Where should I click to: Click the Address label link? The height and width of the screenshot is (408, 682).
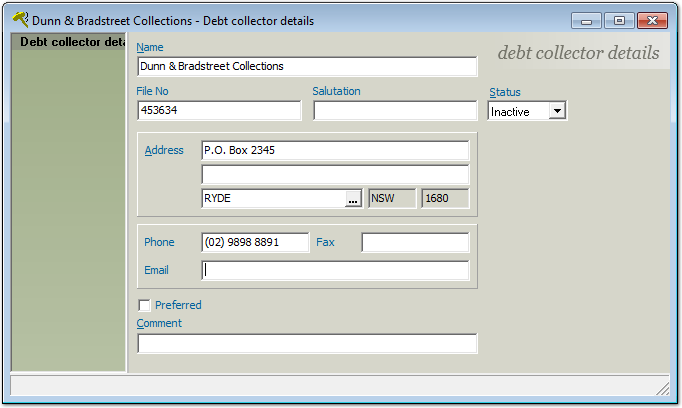[x=164, y=151]
